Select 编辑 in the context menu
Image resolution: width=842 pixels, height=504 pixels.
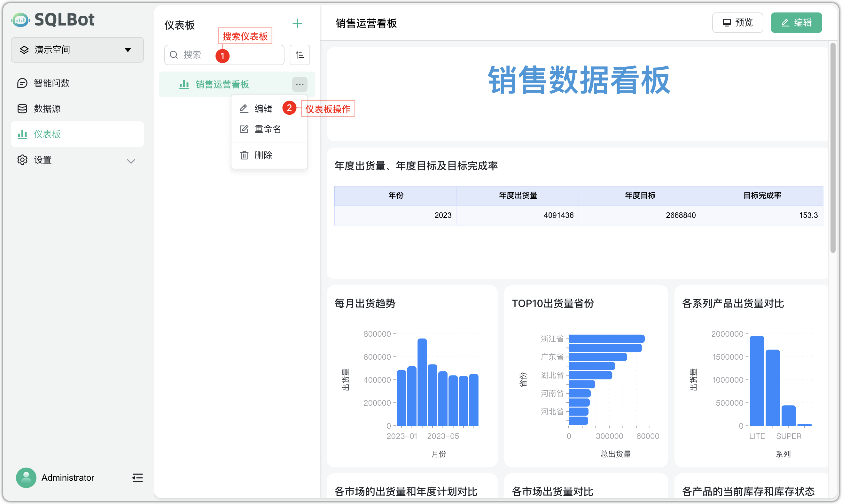point(263,109)
